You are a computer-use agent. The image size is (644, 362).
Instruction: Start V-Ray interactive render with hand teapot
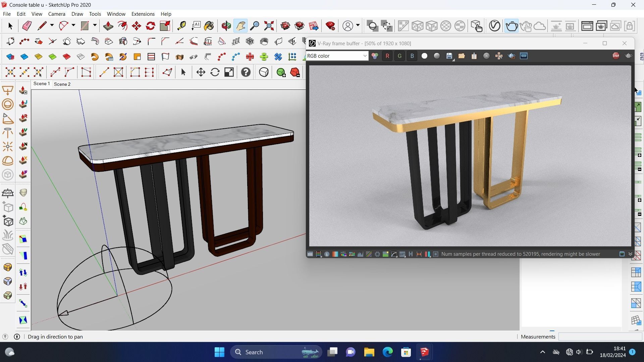(526, 26)
